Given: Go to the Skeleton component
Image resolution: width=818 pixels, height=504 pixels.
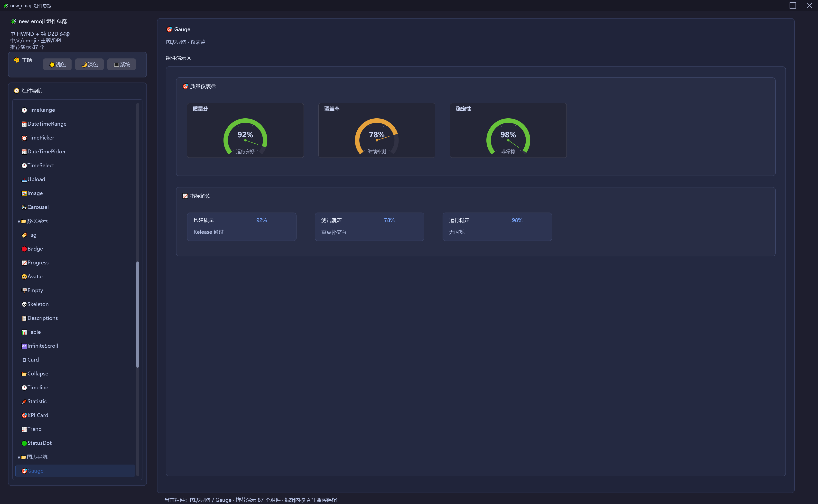Looking at the screenshot, I should tap(75, 304).
